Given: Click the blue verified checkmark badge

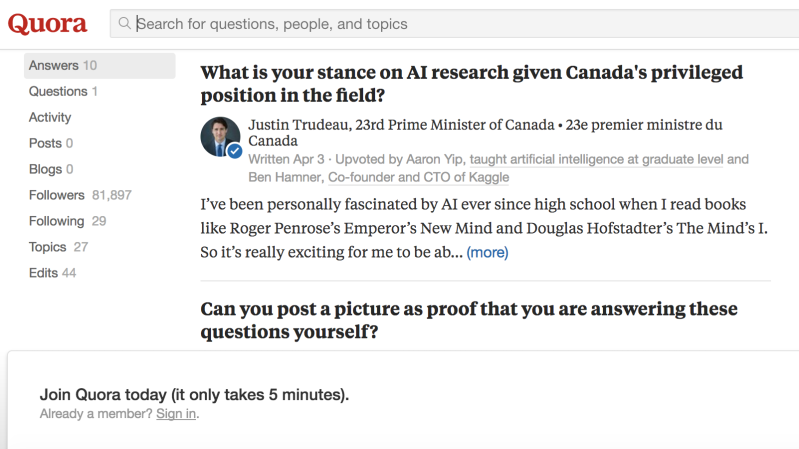Looking at the screenshot, I should [x=234, y=151].
